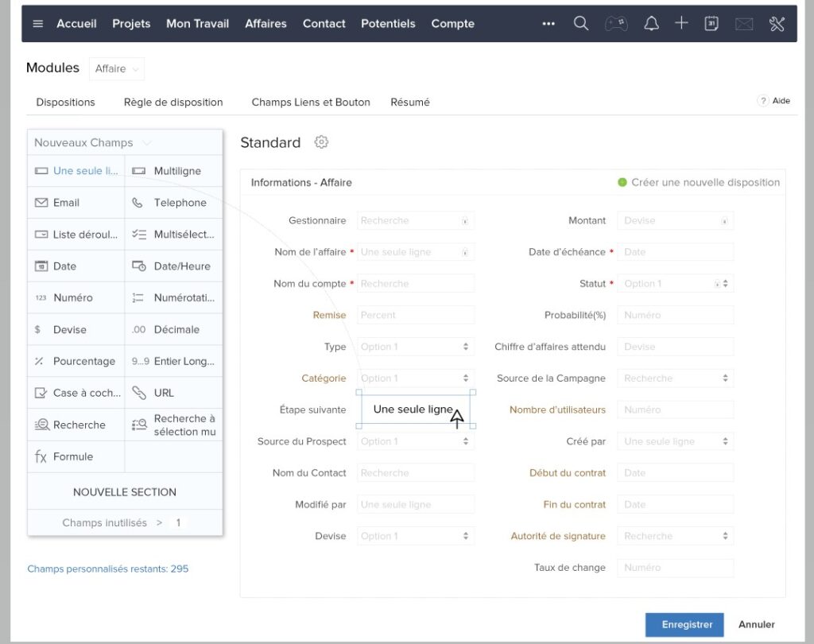Switch to the Règle de disposition tab

pos(173,102)
